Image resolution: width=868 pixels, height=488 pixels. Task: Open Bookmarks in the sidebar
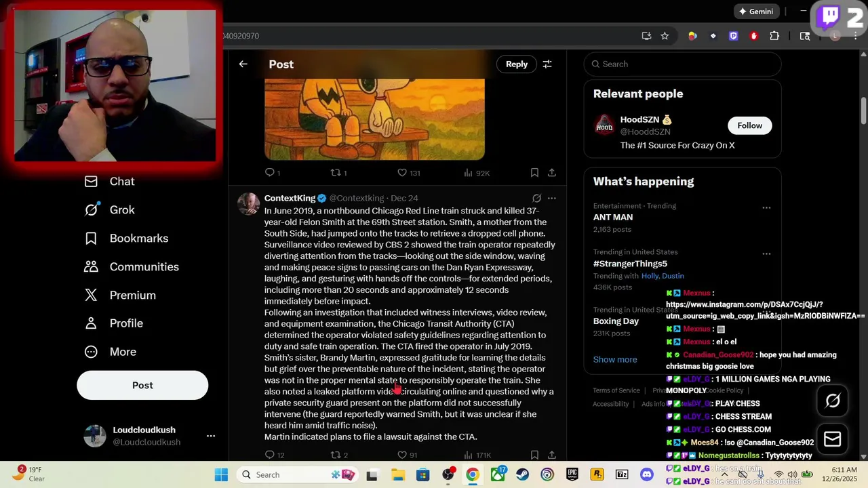coord(126,239)
